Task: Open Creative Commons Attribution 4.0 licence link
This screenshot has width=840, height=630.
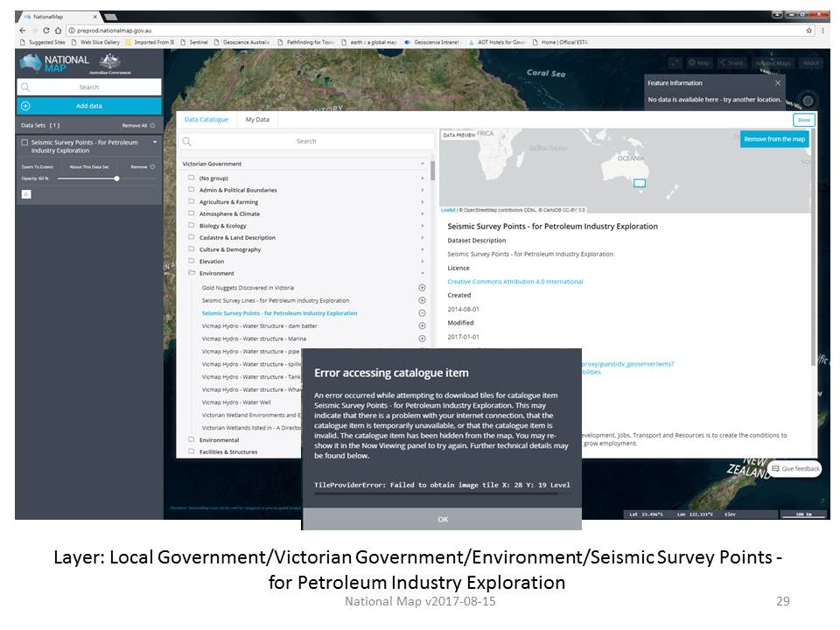Action: pos(514,282)
